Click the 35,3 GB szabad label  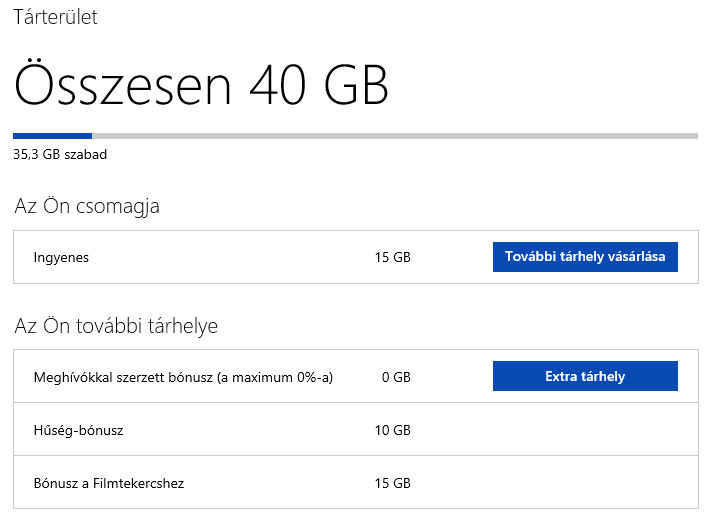[x=60, y=155]
